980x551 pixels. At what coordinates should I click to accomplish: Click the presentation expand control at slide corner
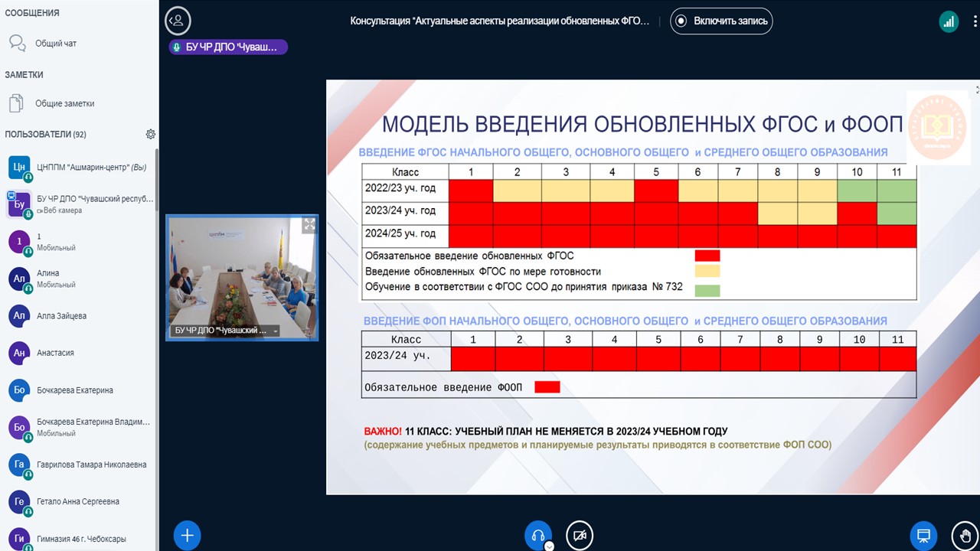976,90
